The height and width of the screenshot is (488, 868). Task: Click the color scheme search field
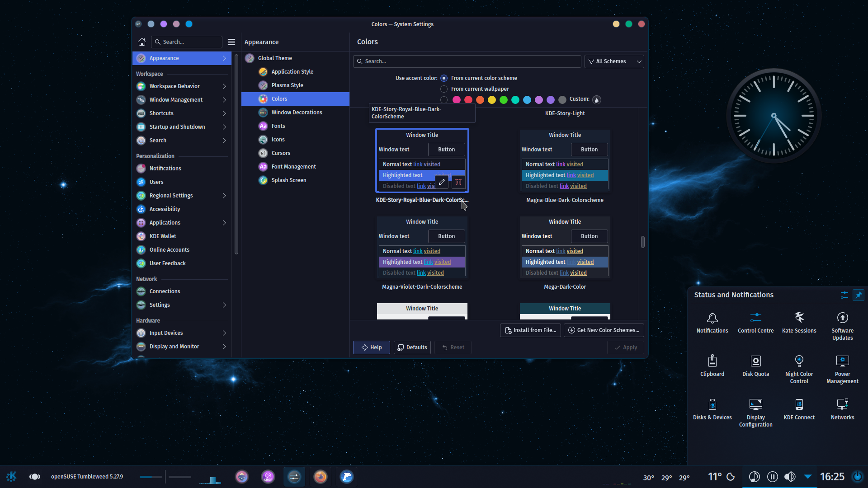pyautogui.click(x=467, y=61)
